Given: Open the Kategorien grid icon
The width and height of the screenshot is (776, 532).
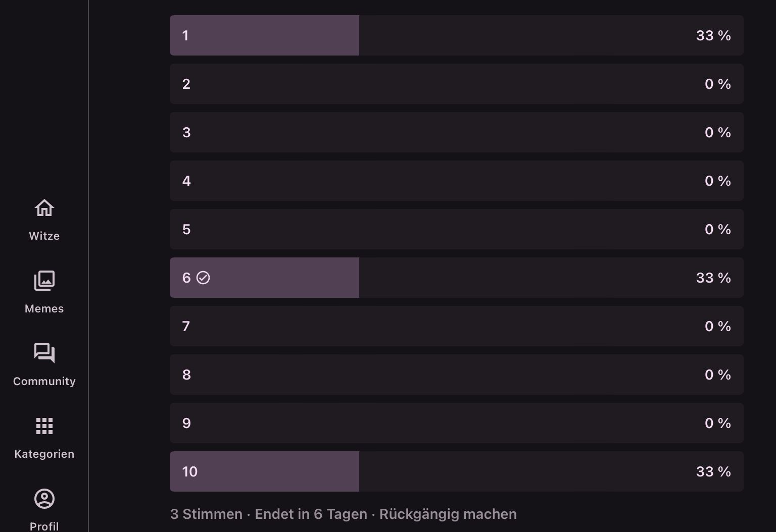Looking at the screenshot, I should [44, 426].
